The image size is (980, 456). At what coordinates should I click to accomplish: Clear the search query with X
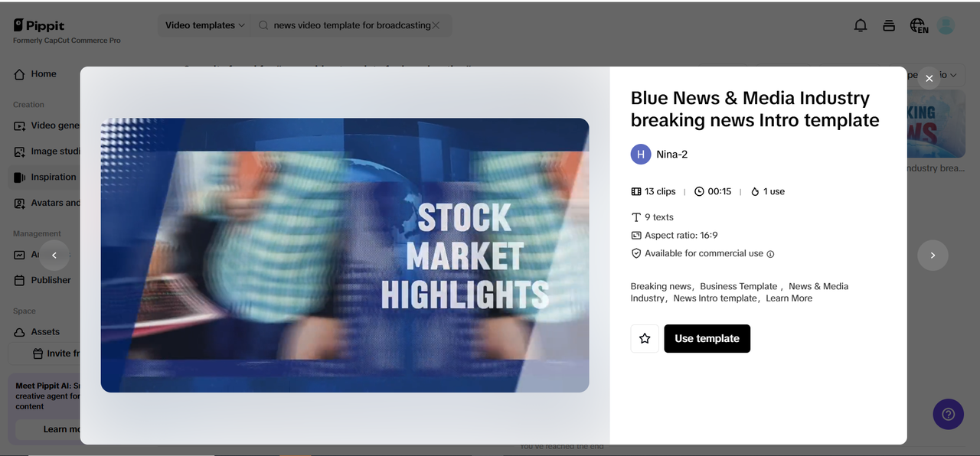(436, 25)
